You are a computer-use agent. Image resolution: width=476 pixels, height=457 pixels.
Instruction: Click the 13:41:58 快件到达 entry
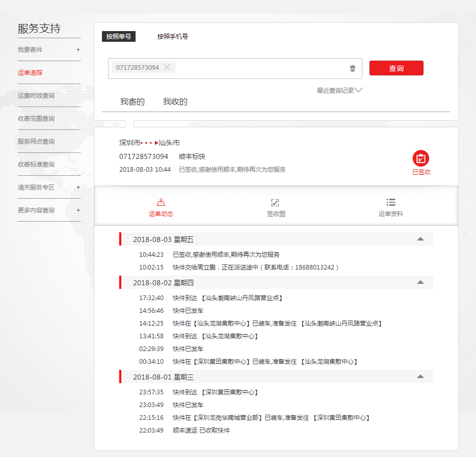pos(199,336)
